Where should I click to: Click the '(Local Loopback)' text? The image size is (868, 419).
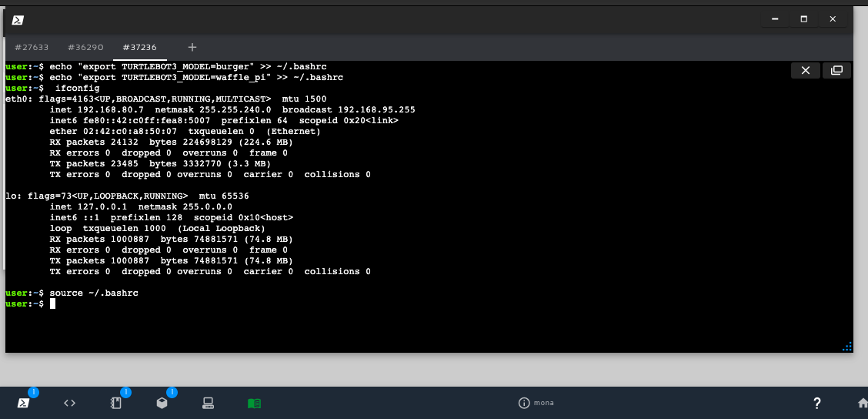(x=222, y=228)
